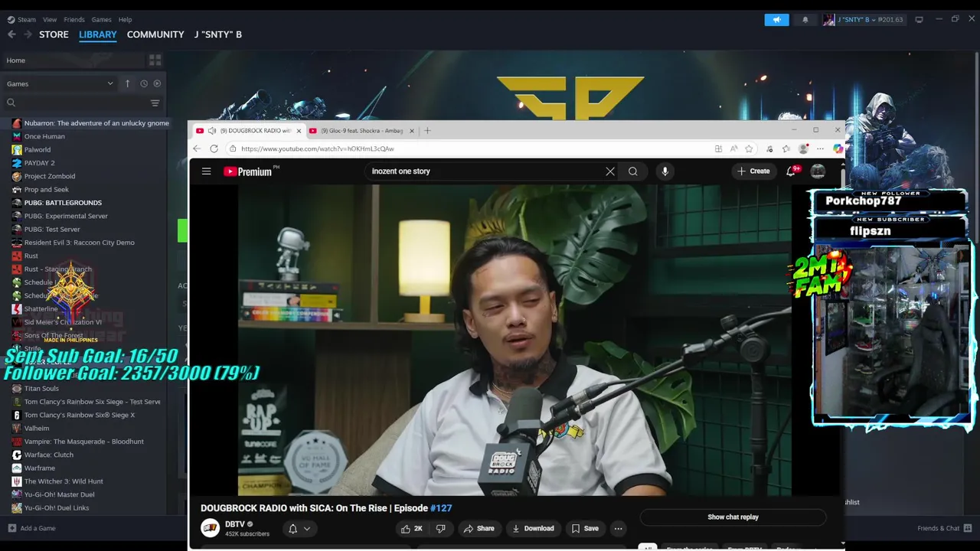
Task: Open the DBTV channel avatar
Action: pos(210,528)
